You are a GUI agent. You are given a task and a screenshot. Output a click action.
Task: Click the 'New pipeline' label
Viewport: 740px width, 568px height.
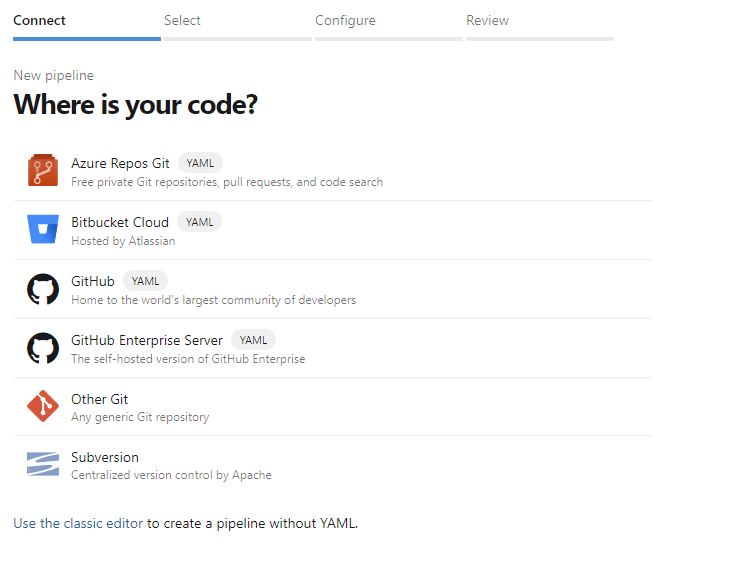[x=53, y=75]
